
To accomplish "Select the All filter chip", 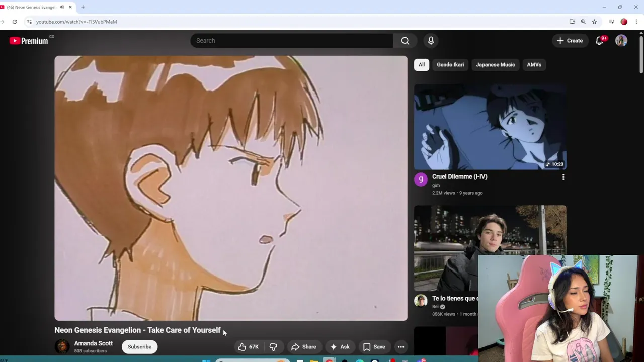I will pyautogui.click(x=422, y=65).
